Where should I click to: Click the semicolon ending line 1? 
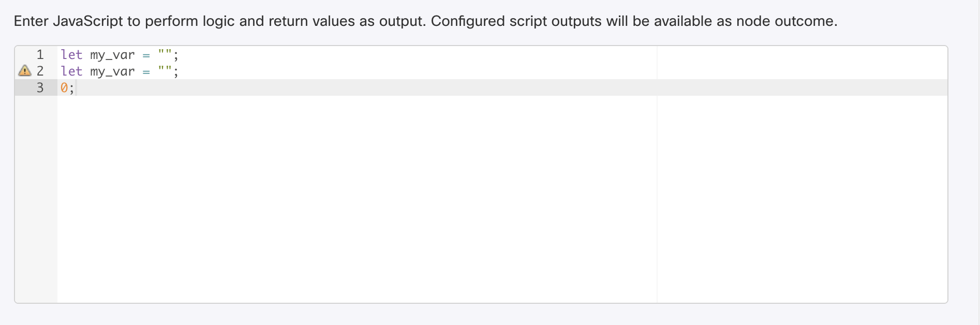click(176, 55)
